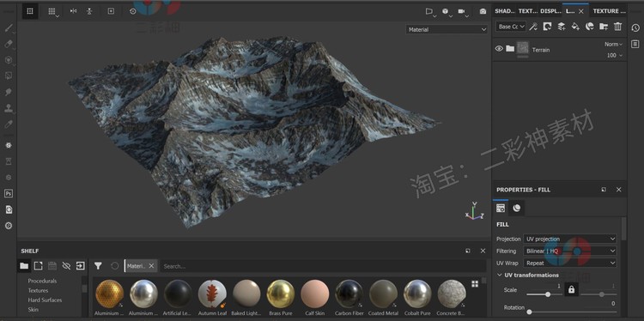Delete the selected layer with trash icon

click(x=617, y=27)
